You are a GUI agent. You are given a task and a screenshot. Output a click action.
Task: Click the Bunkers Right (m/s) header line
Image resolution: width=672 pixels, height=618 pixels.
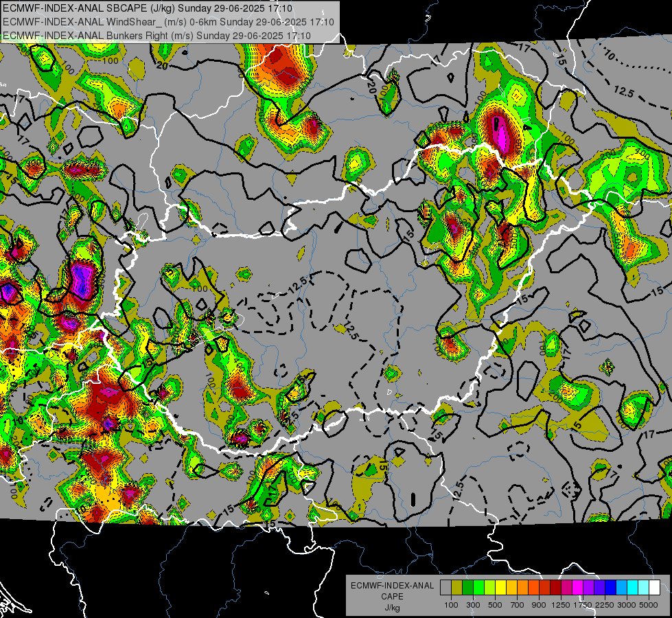pos(157,36)
